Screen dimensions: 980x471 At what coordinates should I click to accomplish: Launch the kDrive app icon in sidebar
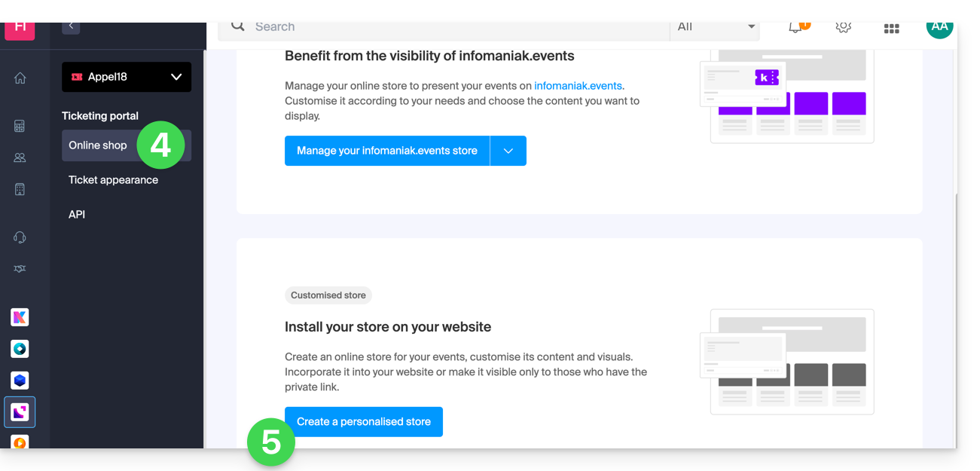(x=20, y=381)
